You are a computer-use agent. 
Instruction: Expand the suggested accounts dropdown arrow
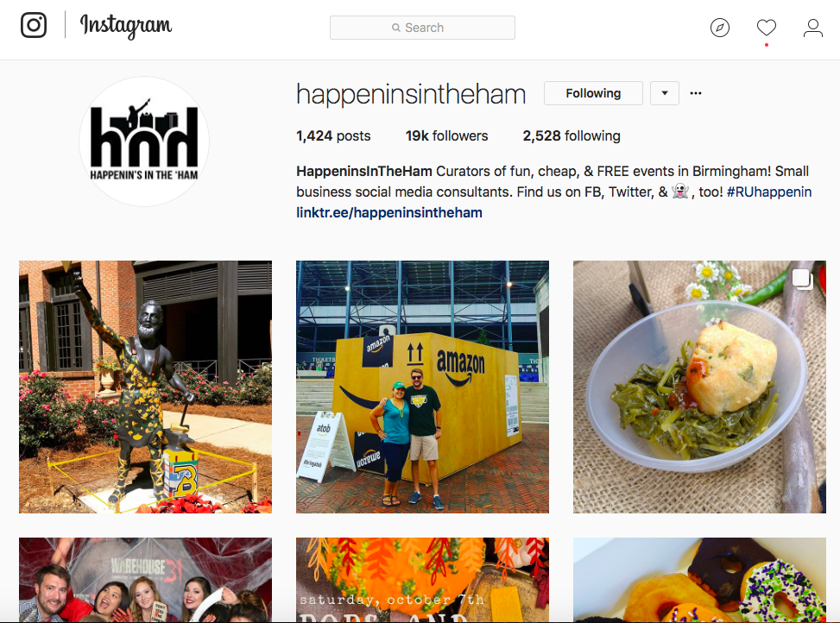pyautogui.click(x=665, y=93)
